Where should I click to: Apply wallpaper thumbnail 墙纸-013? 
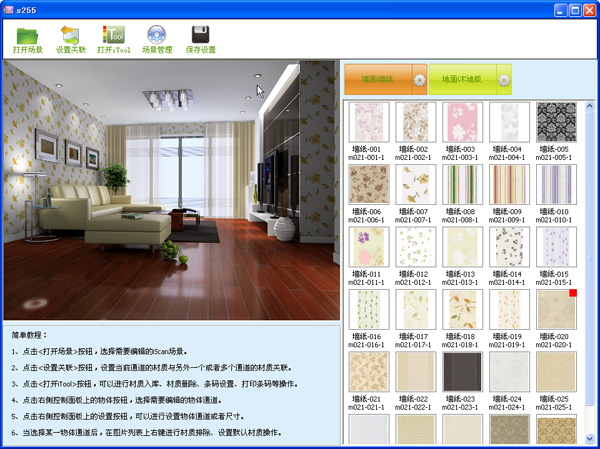pos(462,247)
